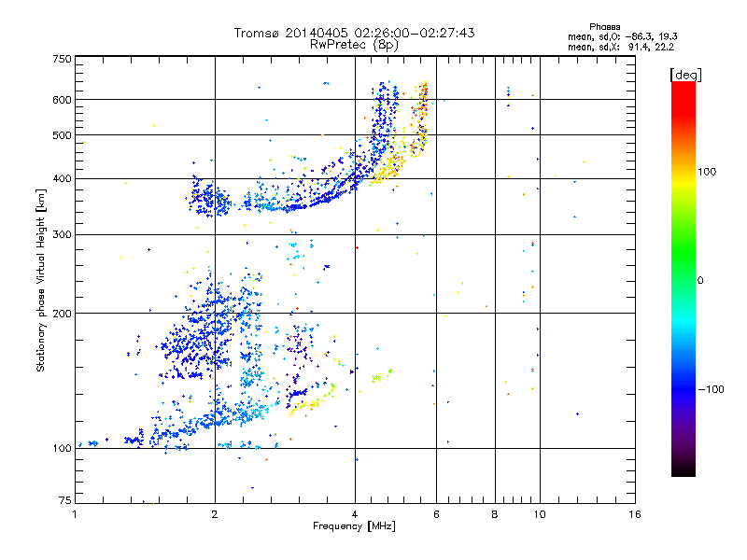
Task: Click the 'Stationary phase Virtual Height [km]' axis label
Action: coord(41,281)
